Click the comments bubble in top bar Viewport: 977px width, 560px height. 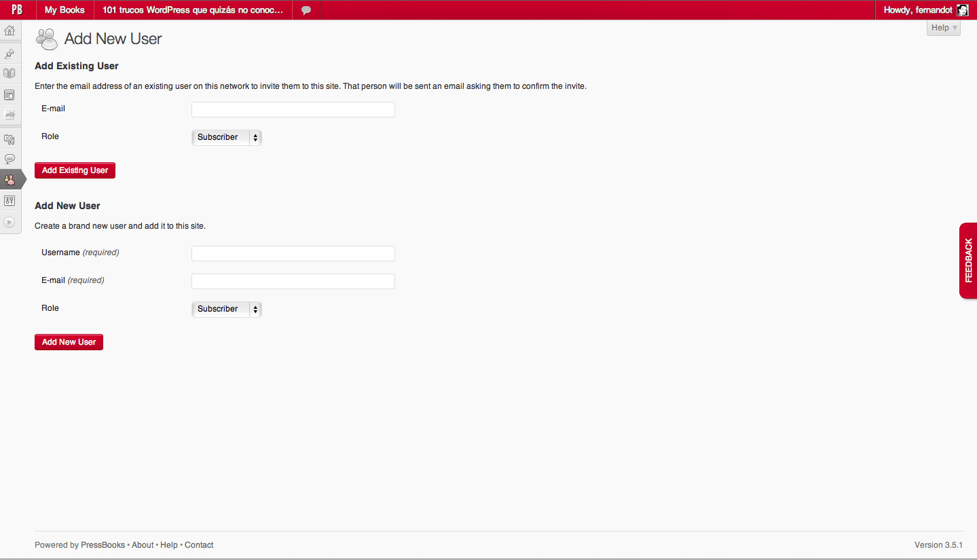[x=306, y=10]
